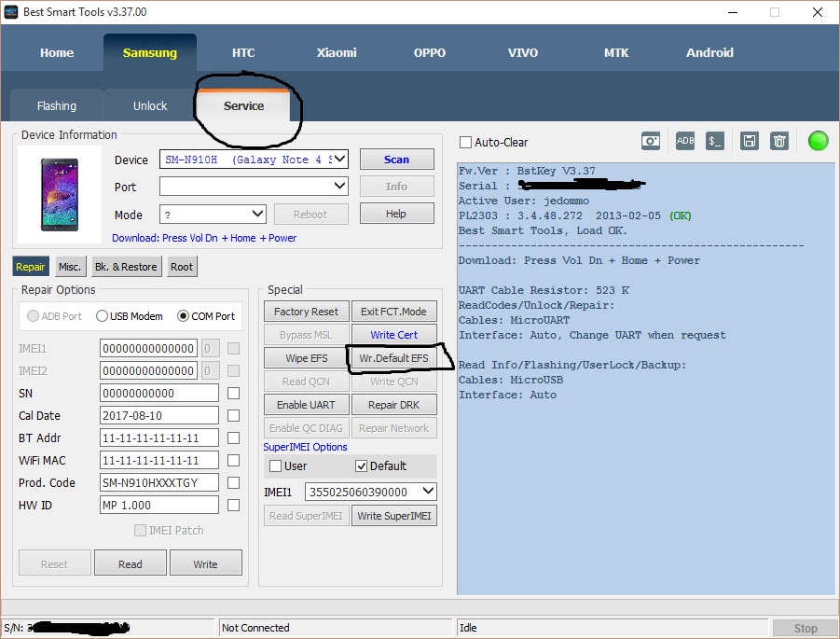Click the 'Idle' status bar text
This screenshot has height=639, width=840.
pyautogui.click(x=468, y=628)
